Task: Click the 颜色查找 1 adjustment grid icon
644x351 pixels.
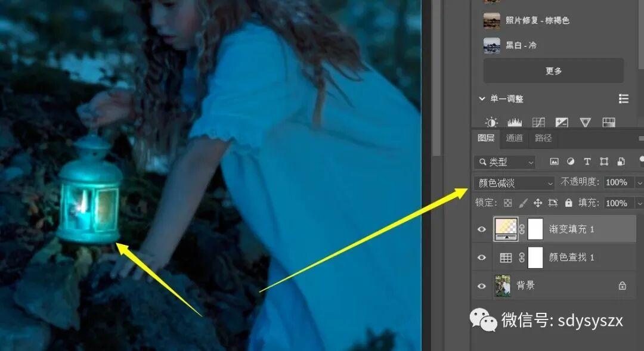Action: 506,257
